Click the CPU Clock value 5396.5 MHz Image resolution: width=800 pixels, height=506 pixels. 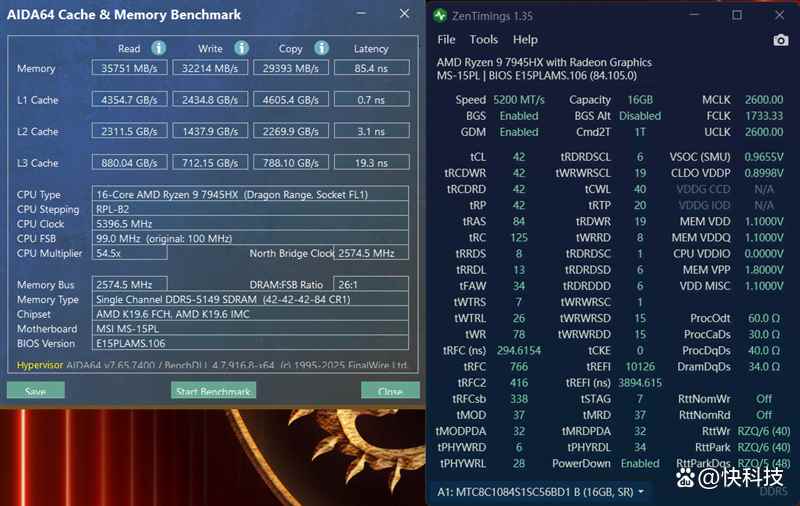pos(250,223)
